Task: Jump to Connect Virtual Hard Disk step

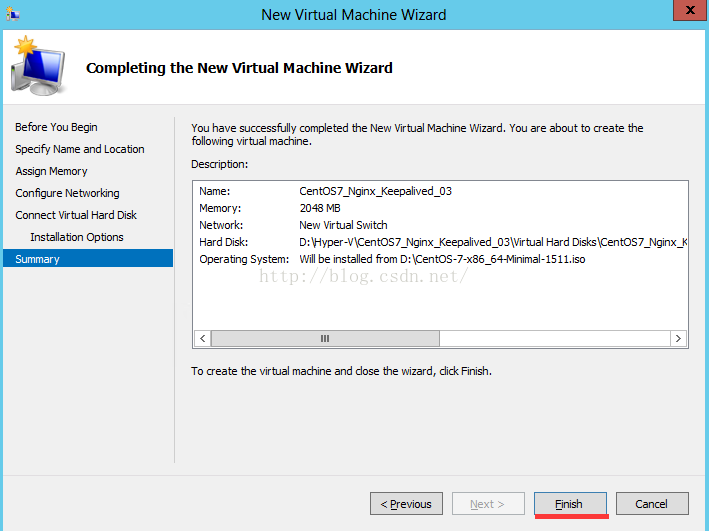Action: click(x=76, y=215)
